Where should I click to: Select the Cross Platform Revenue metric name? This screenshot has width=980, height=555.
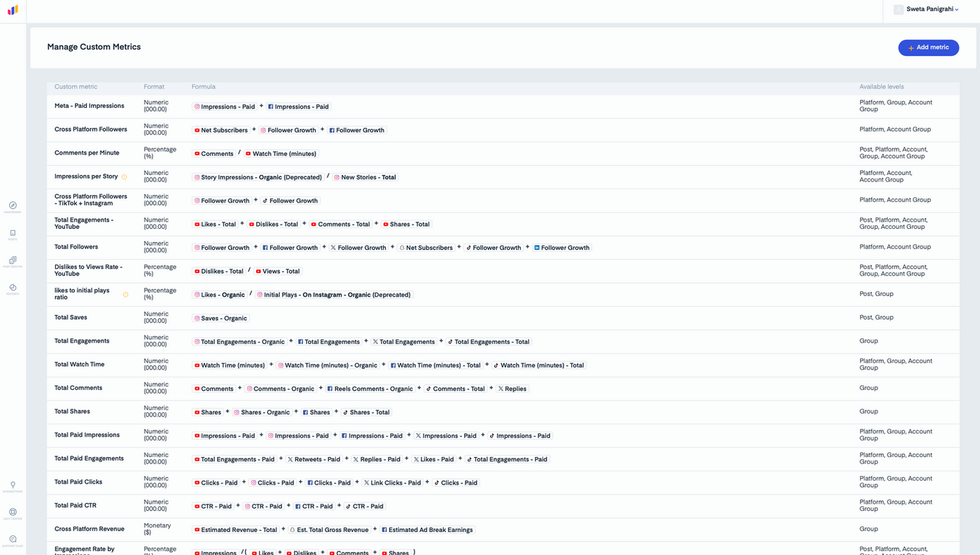(x=90, y=529)
